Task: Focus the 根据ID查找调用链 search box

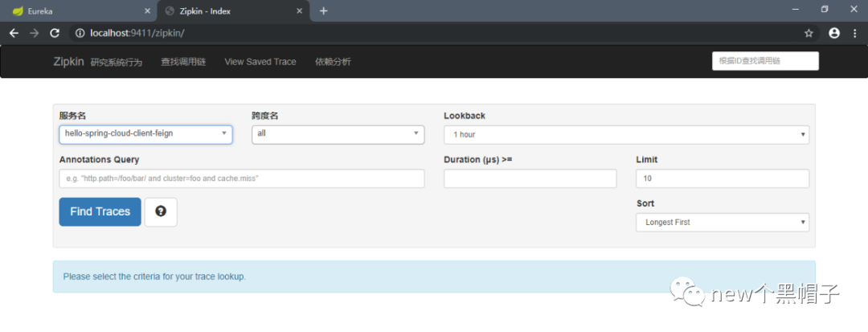Action: click(765, 61)
